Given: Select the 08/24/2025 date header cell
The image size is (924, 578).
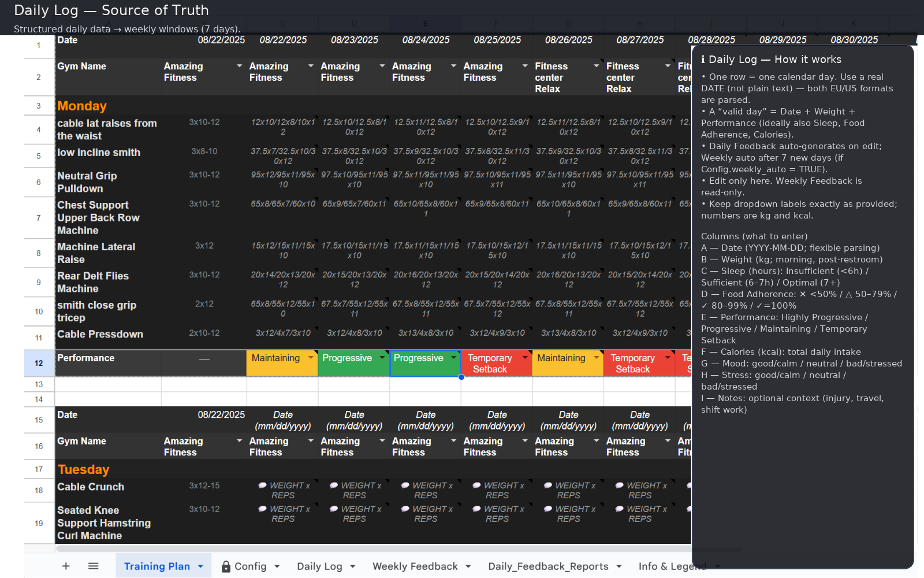Looking at the screenshot, I should [426, 46].
